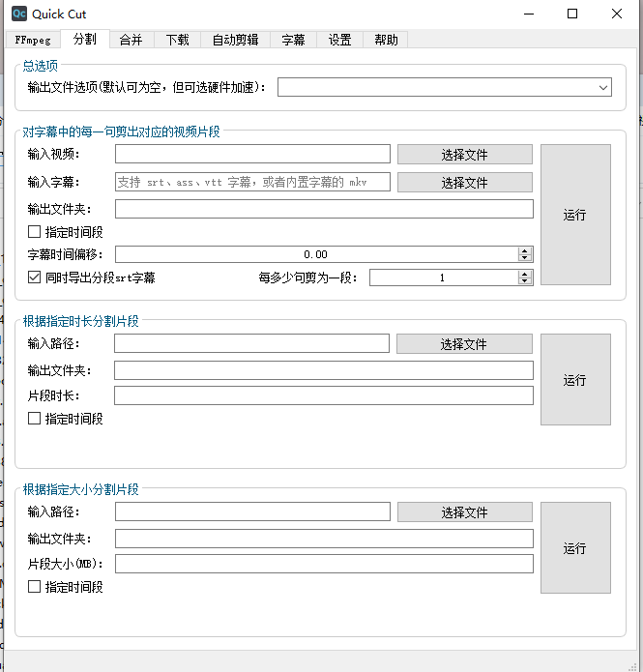Click the 片段时长 input field
The width and height of the screenshot is (643, 672).
[x=324, y=395]
